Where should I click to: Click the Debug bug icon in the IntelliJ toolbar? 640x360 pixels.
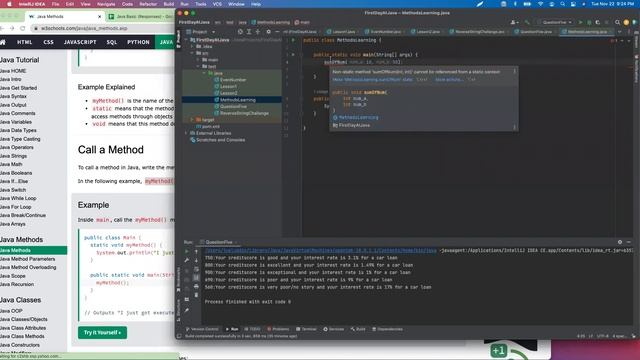pos(589,22)
